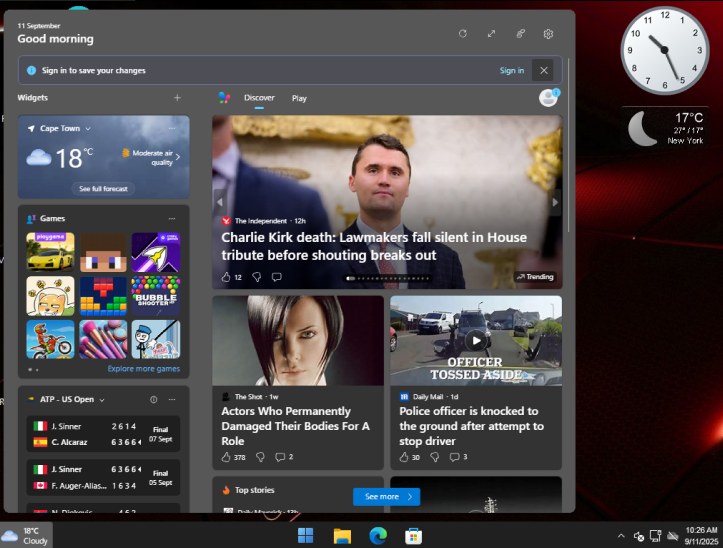Click the analog clock desktop gadget
Screen dimensions: 723x548
(664, 50)
